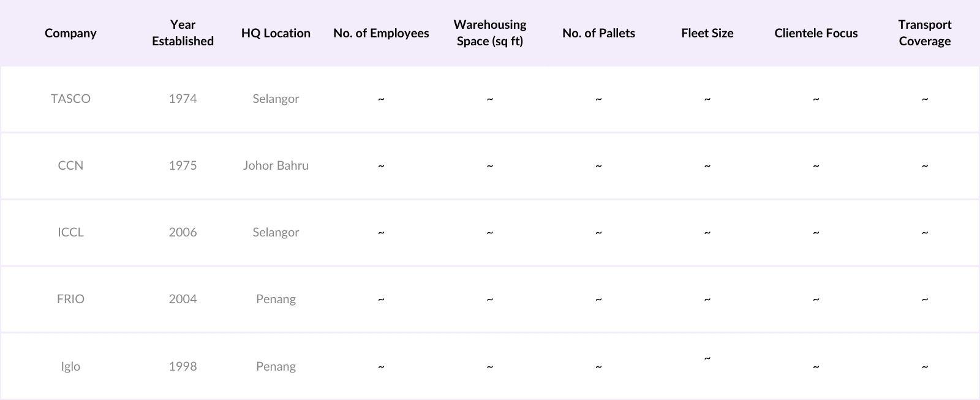The image size is (980, 400).
Task: Select the ICCL row label
Action: click(x=70, y=232)
